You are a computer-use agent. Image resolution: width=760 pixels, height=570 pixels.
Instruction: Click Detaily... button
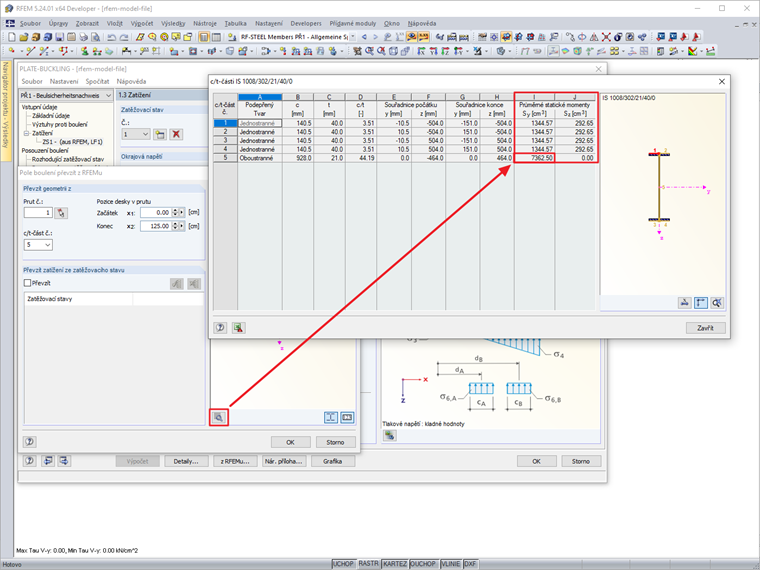click(x=186, y=461)
